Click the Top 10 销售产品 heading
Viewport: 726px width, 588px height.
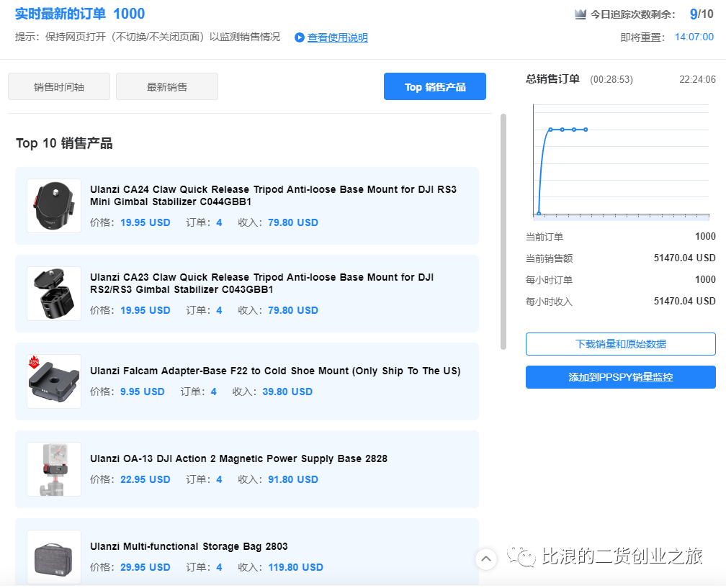[x=64, y=143]
